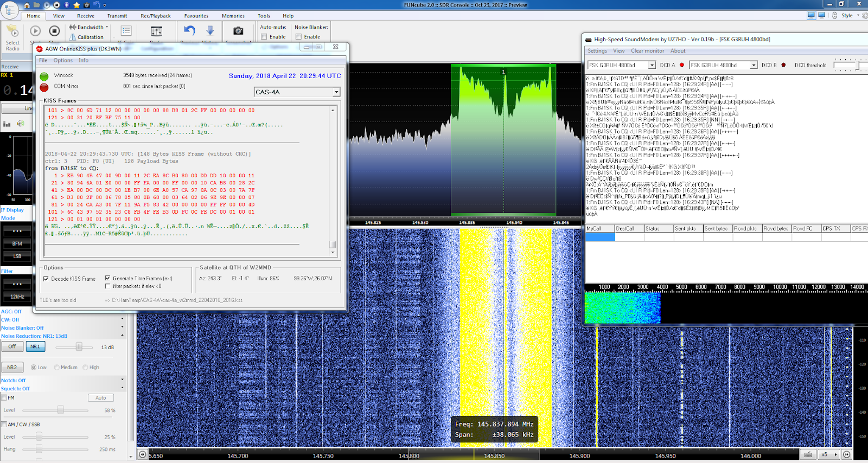868x463 pixels.
Task: Adjust the NR1 13 dB level slider
Action: coord(79,347)
